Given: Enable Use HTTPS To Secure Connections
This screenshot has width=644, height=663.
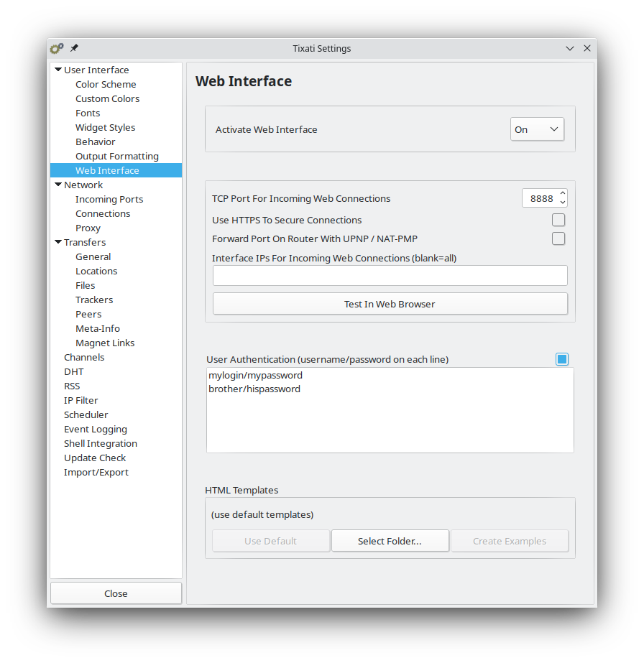Looking at the screenshot, I should pos(558,220).
